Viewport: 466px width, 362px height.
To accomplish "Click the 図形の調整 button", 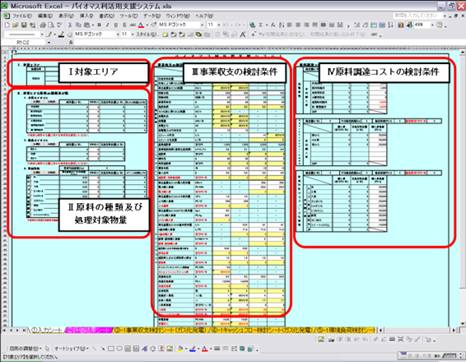I will 25,349.
